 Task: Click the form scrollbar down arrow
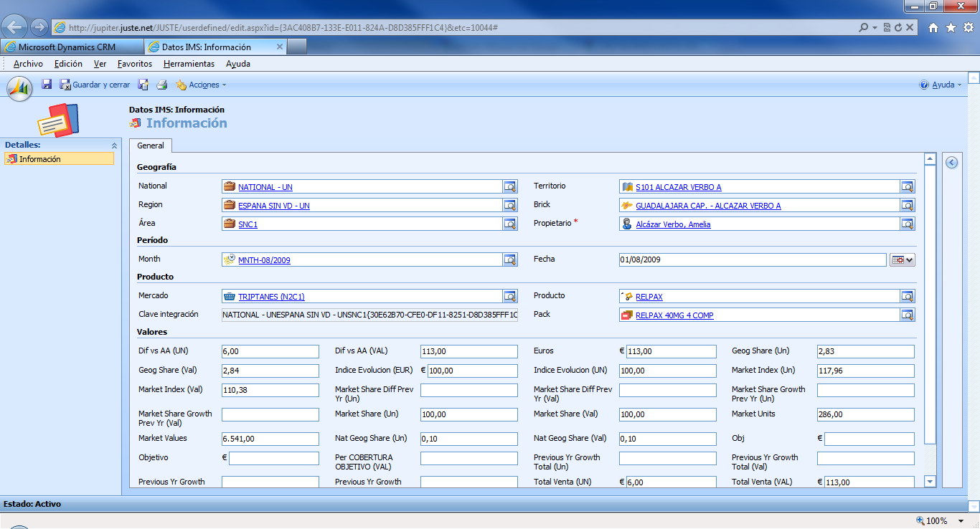[930, 482]
